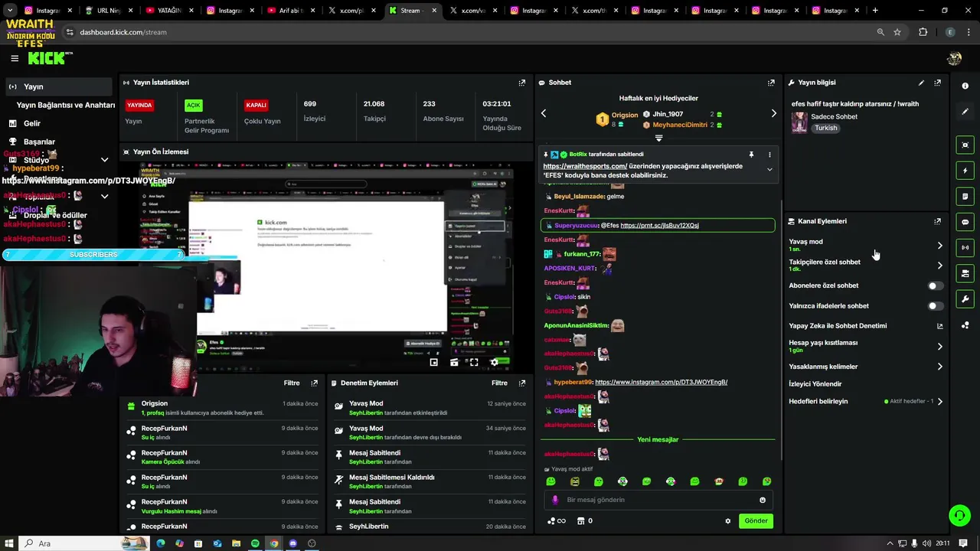Click the wrench sidebar icon
Image resolution: width=980 pixels, height=551 pixels.
[965, 299]
